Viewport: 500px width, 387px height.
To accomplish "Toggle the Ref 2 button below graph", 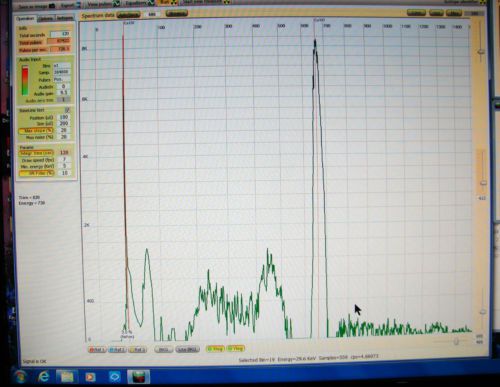I will click(x=117, y=350).
